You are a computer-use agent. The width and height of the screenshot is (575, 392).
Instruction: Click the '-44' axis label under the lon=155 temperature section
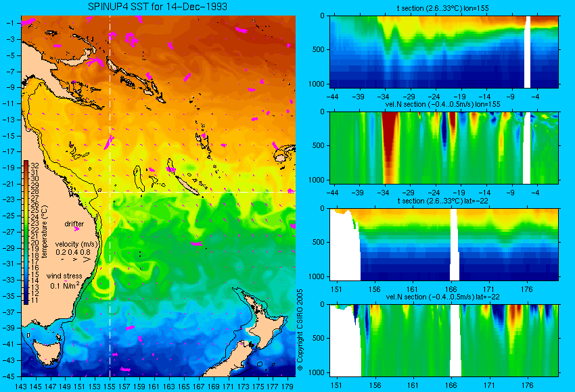pos(332,97)
